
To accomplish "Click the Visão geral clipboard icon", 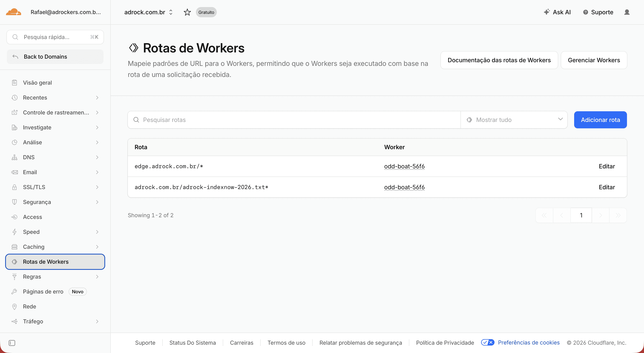I will [14, 82].
